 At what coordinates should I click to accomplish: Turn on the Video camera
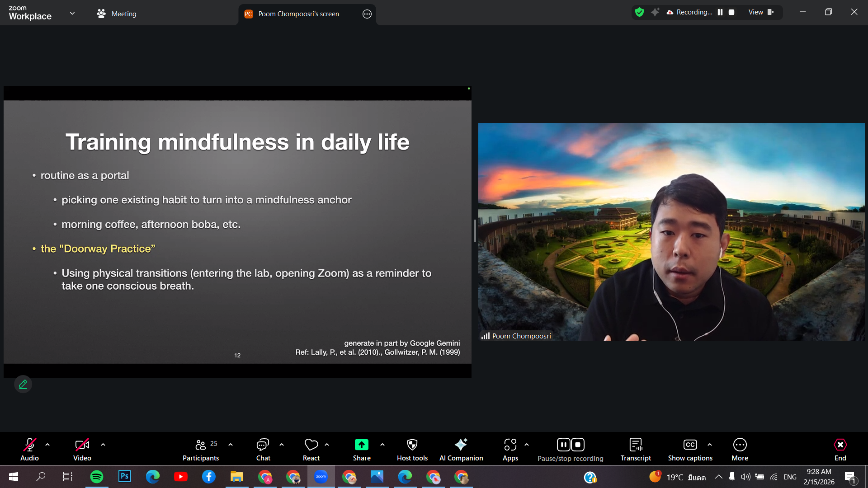82,449
